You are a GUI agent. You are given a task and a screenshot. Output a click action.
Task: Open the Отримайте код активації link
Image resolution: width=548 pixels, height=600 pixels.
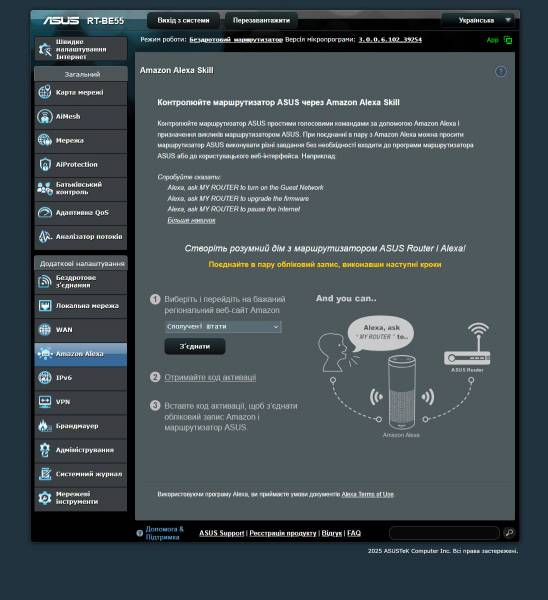tap(210, 377)
